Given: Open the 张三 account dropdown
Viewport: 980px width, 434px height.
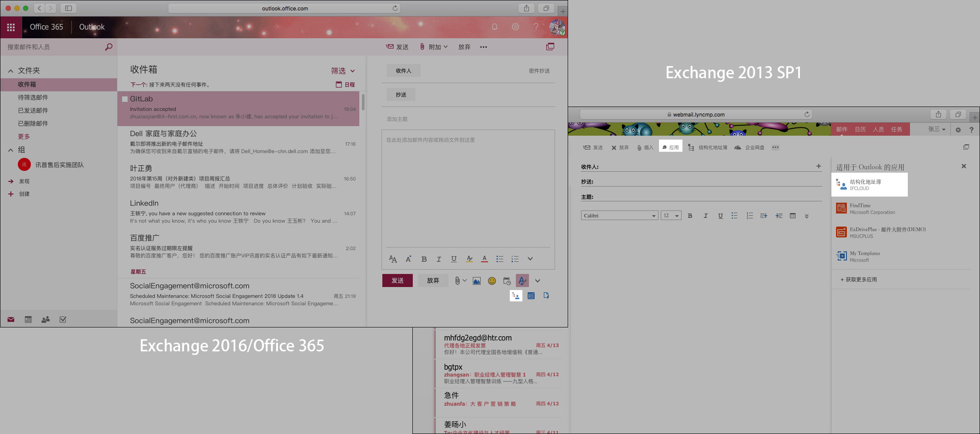Looking at the screenshot, I should (937, 129).
